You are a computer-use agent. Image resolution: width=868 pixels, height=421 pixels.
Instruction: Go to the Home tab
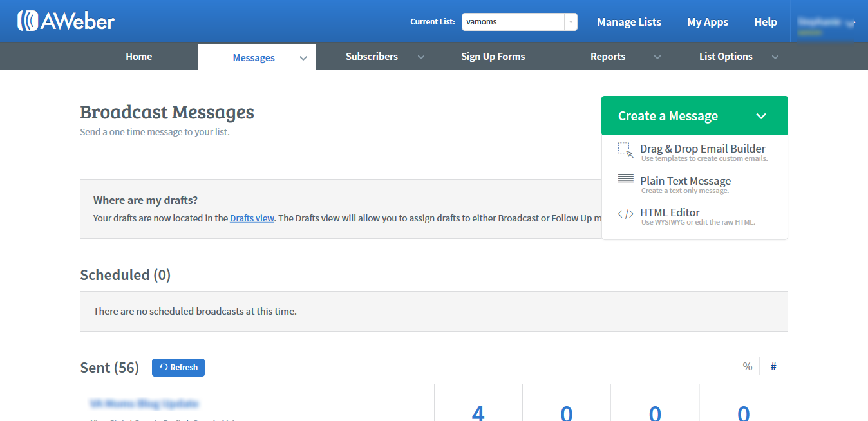click(138, 57)
